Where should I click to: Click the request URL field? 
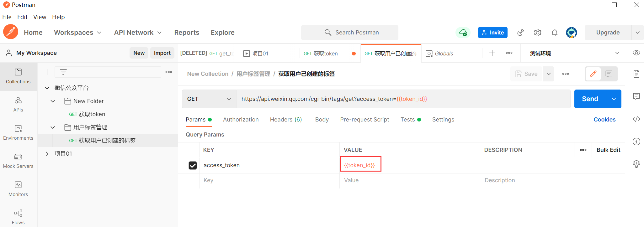(403, 99)
